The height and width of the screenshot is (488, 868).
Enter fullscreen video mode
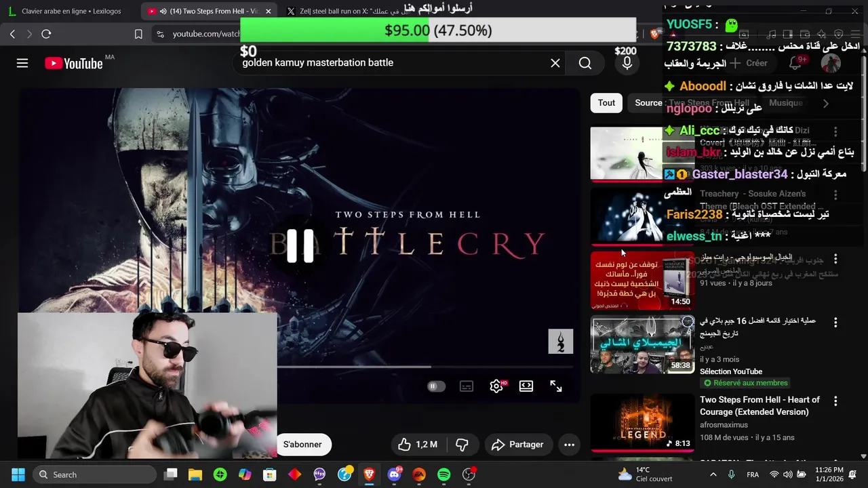pyautogui.click(x=556, y=386)
